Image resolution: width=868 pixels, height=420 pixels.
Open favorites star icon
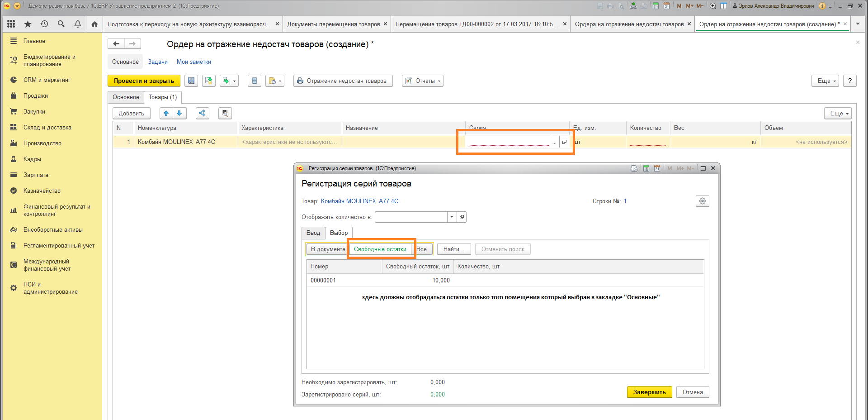click(x=28, y=24)
